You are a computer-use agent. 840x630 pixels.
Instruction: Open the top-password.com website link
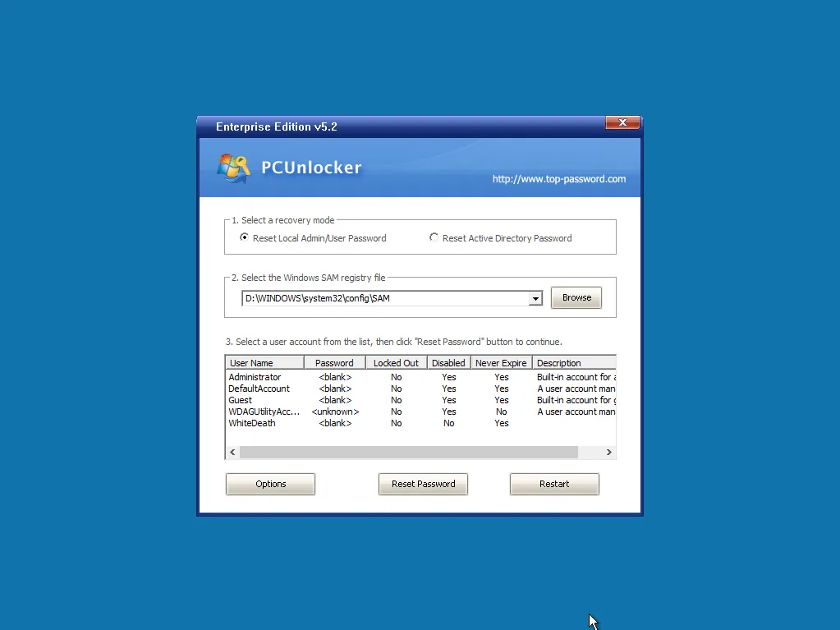coord(558,179)
